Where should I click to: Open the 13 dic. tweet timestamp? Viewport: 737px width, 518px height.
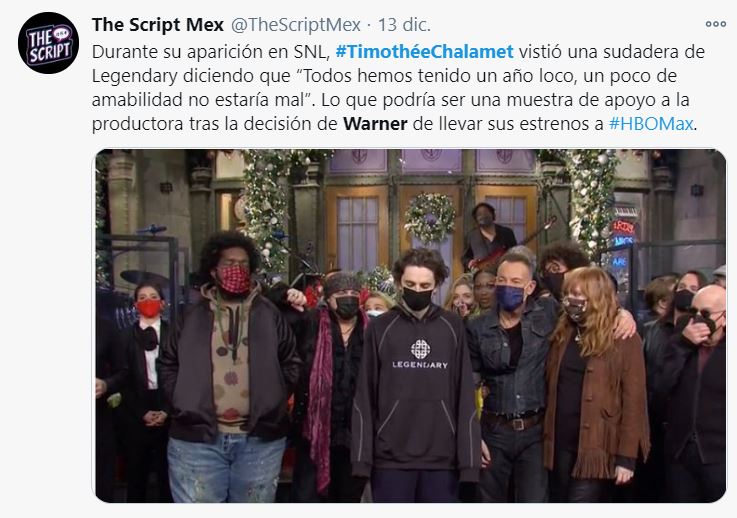(404, 25)
